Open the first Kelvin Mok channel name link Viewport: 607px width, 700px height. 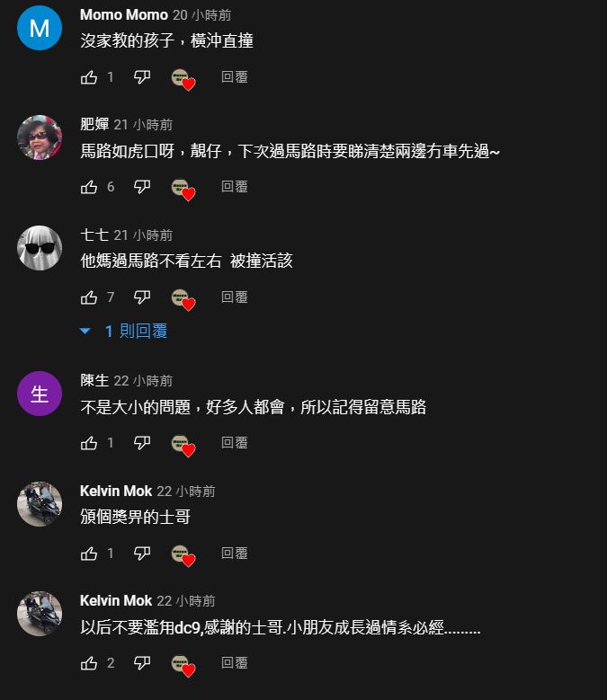point(116,491)
